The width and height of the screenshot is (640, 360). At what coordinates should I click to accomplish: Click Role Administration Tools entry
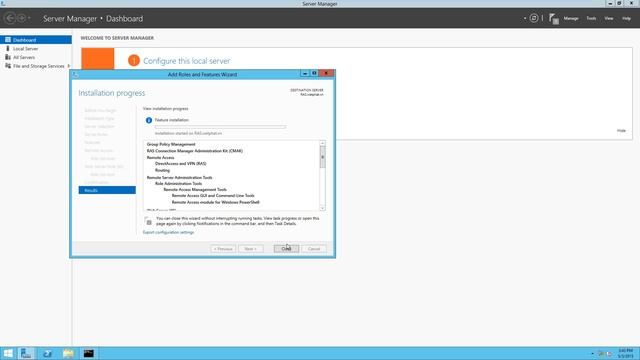[x=178, y=183]
